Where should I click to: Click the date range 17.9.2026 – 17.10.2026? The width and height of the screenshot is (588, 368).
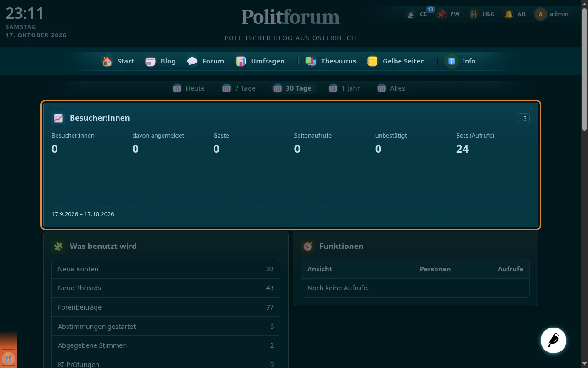(83, 214)
